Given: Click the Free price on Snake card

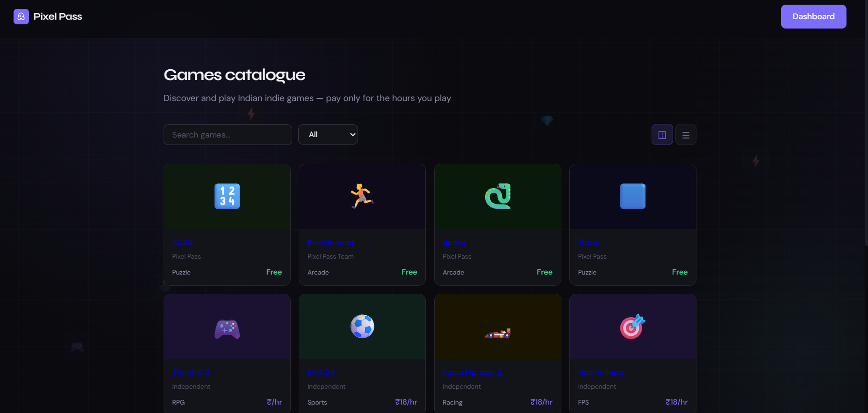Looking at the screenshot, I should click(545, 272).
